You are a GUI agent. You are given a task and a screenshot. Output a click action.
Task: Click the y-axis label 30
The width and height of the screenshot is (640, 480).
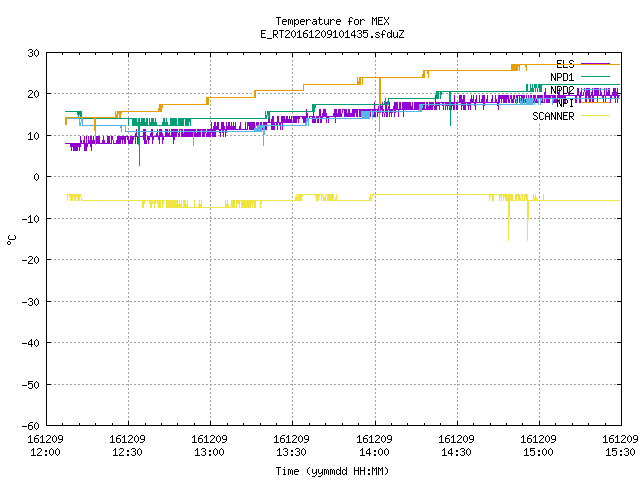(x=33, y=53)
